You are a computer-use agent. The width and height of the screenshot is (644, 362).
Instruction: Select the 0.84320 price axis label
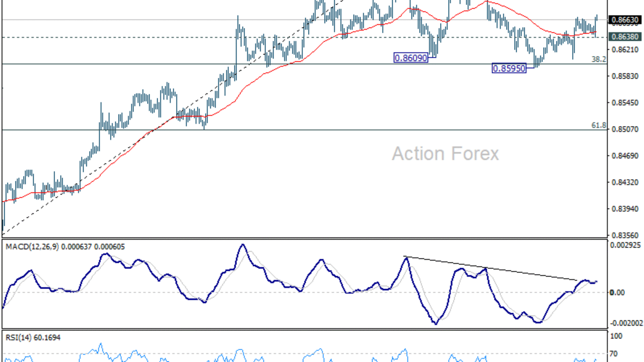tap(625, 182)
